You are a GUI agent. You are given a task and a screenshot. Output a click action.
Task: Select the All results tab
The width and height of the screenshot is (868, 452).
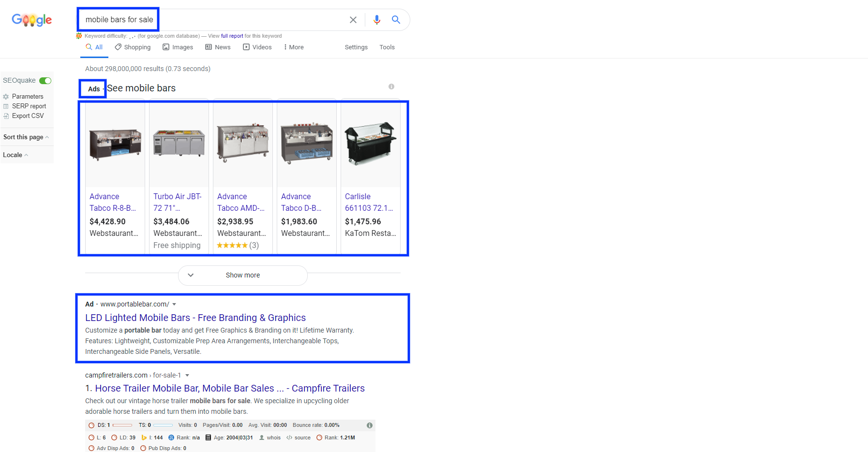[94, 47]
